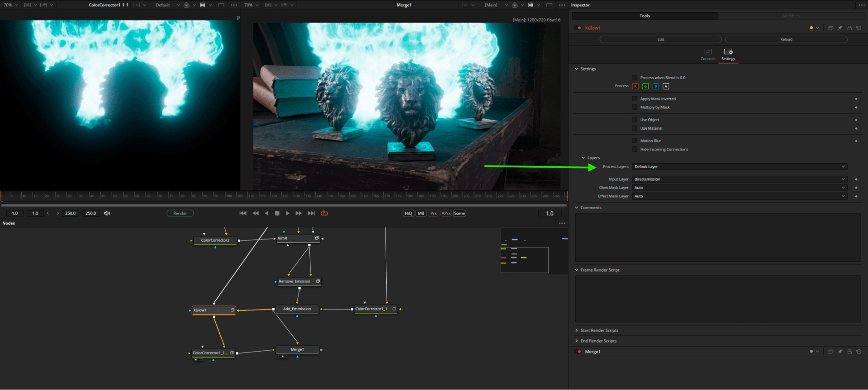Open the Glow Mask Layer dropdown
Screen dimensions: 868x390
pos(740,188)
